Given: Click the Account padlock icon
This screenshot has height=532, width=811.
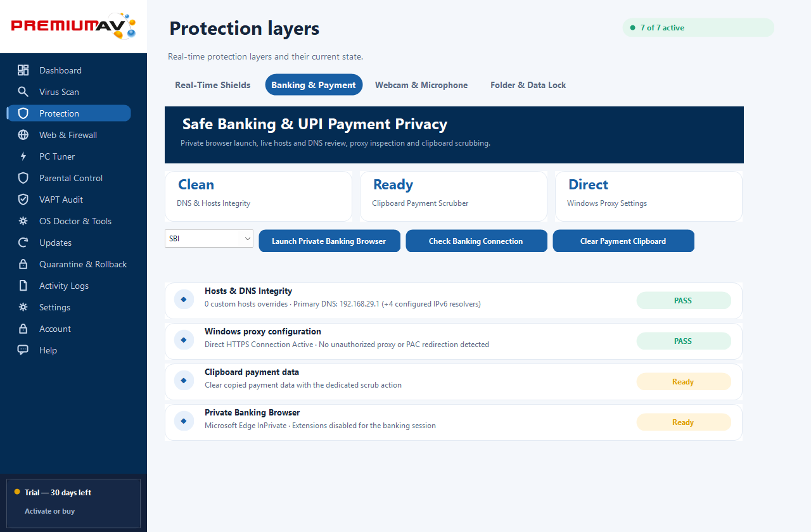Looking at the screenshot, I should coord(23,329).
